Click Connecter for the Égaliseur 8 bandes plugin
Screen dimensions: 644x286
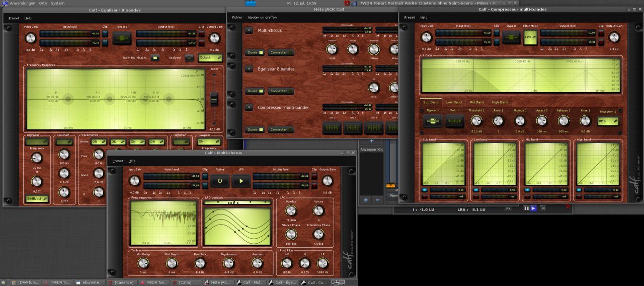(280, 91)
